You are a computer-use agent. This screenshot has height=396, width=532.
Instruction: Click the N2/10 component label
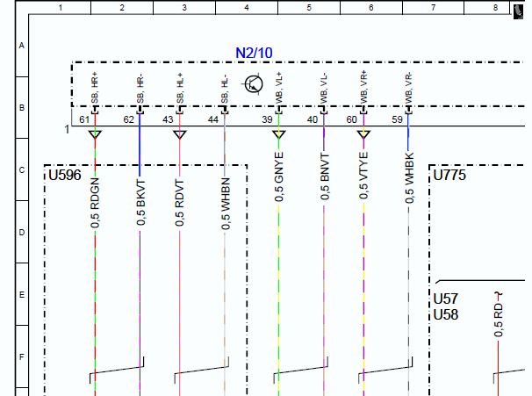(x=254, y=53)
